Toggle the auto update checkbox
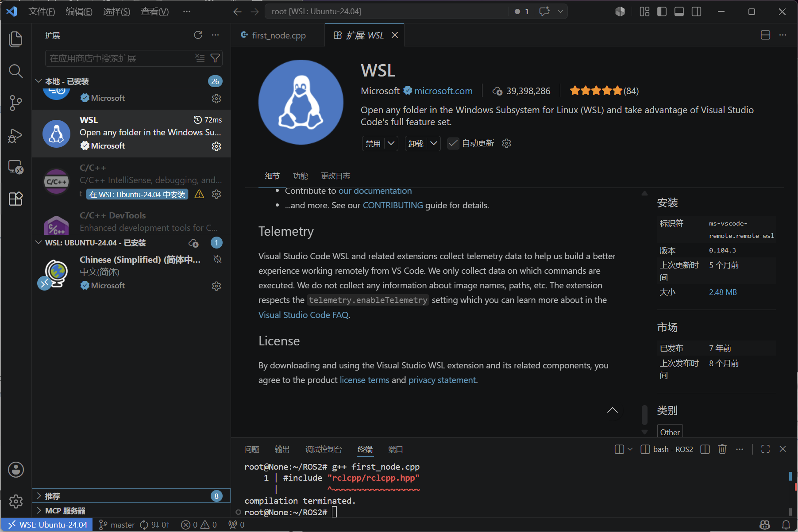798x532 pixels. coord(453,143)
